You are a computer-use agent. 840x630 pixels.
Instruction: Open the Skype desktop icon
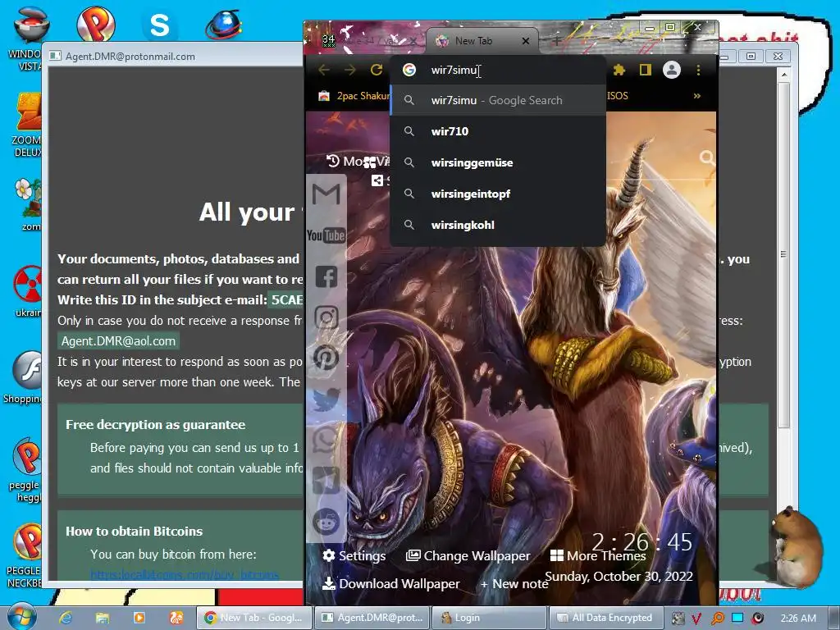click(159, 25)
